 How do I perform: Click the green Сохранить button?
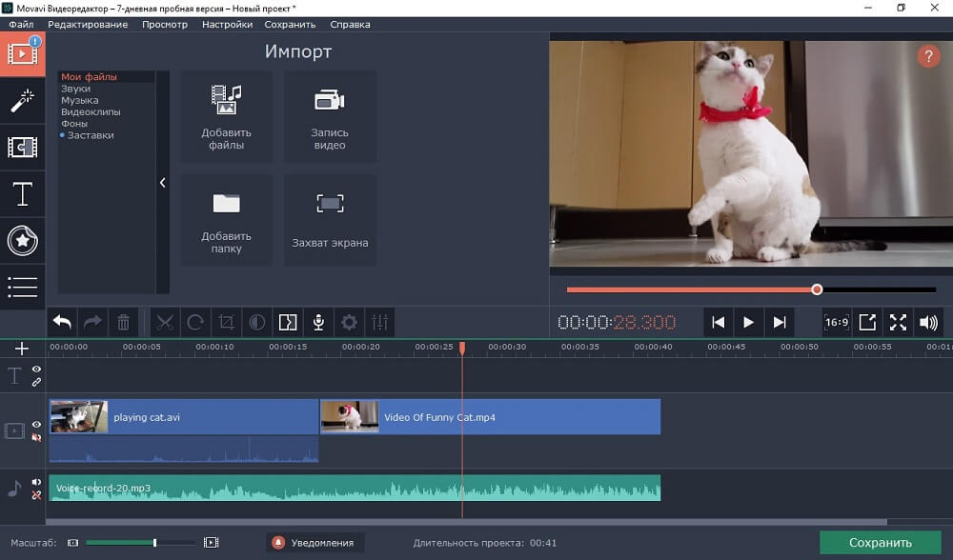880,543
